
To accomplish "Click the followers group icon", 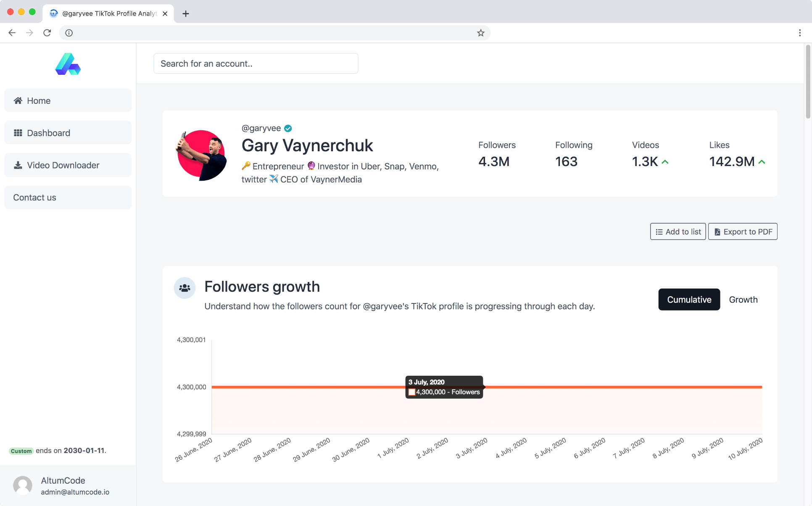I will tap(185, 288).
